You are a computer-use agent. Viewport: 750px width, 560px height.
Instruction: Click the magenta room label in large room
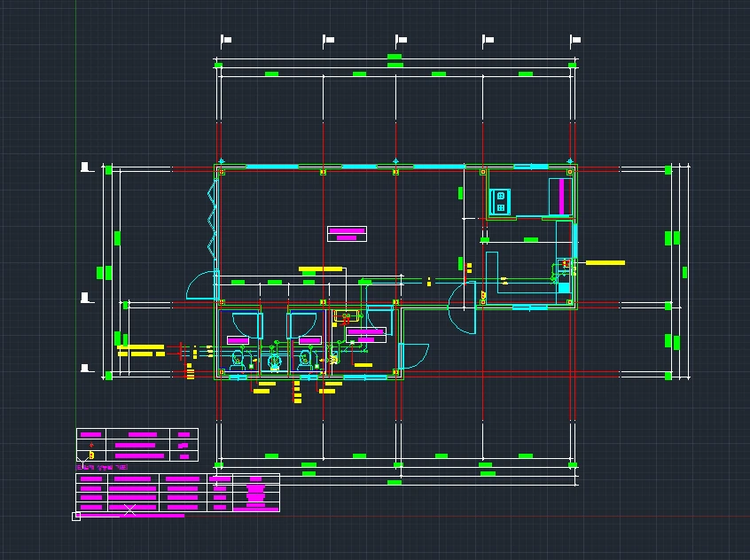[347, 234]
